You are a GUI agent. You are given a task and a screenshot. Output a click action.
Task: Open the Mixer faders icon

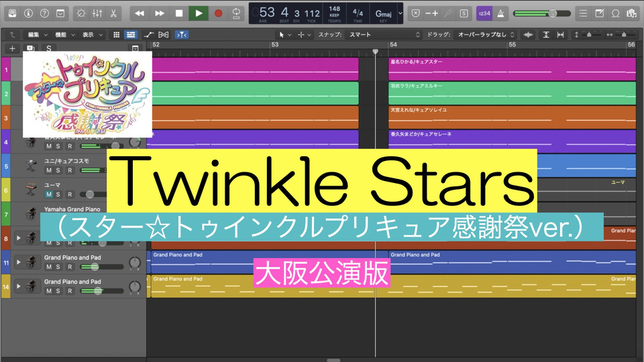click(97, 13)
